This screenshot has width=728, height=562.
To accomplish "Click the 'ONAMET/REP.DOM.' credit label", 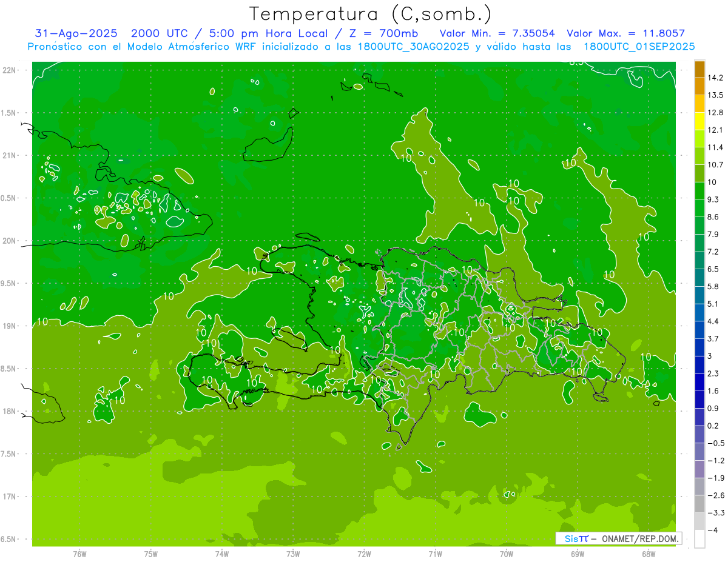I will tap(641, 538).
